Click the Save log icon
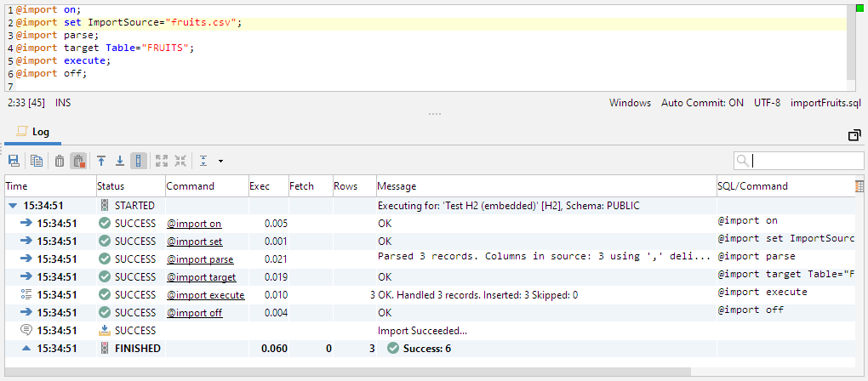 point(14,161)
